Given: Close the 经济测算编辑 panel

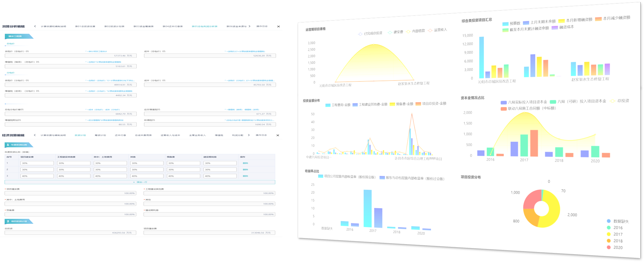Looking at the screenshot, I should [x=278, y=135].
